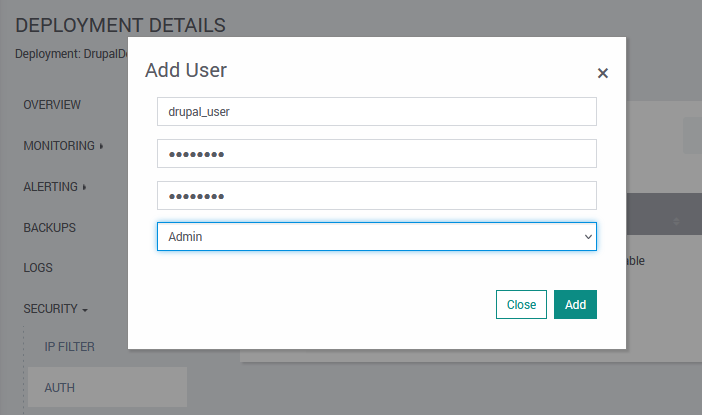702x415 pixels.
Task: Close the Add User dialog with the X icon
Action: tap(602, 73)
